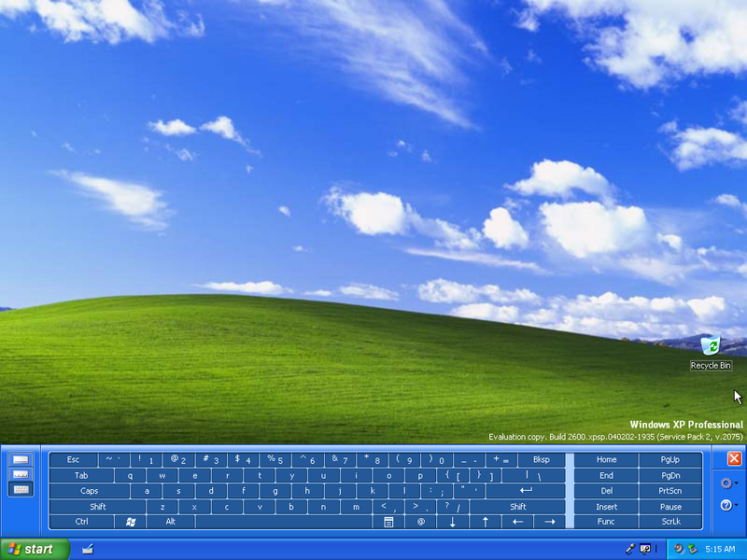Tap the 8 and asterisk key
This screenshot has height=560, width=747.
tap(373, 460)
